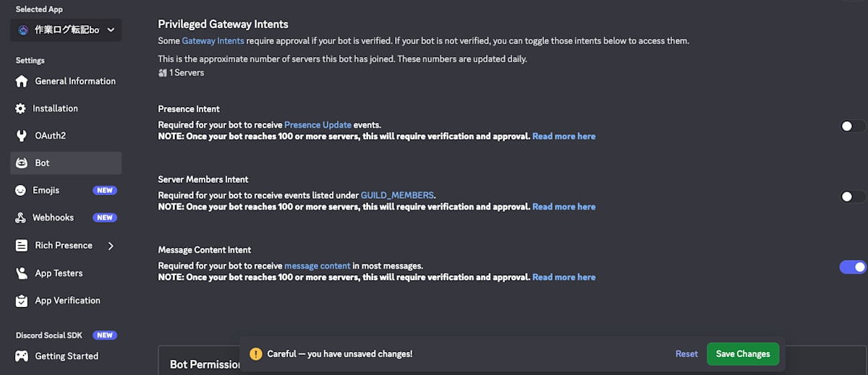Click the Save Changes button
The width and height of the screenshot is (868, 375).
click(743, 354)
